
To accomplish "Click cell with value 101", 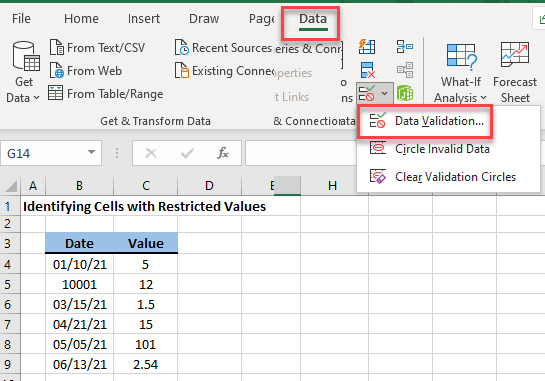I will coord(146,344).
